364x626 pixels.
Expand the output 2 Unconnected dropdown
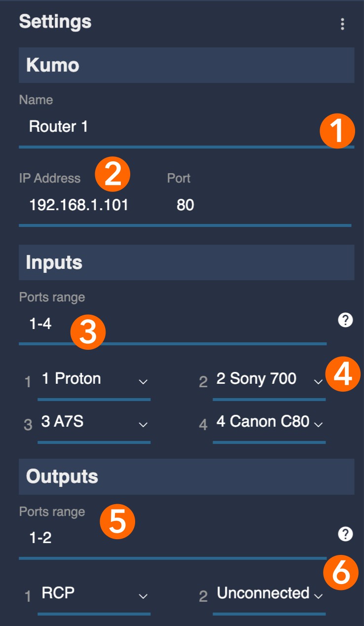tap(269, 594)
